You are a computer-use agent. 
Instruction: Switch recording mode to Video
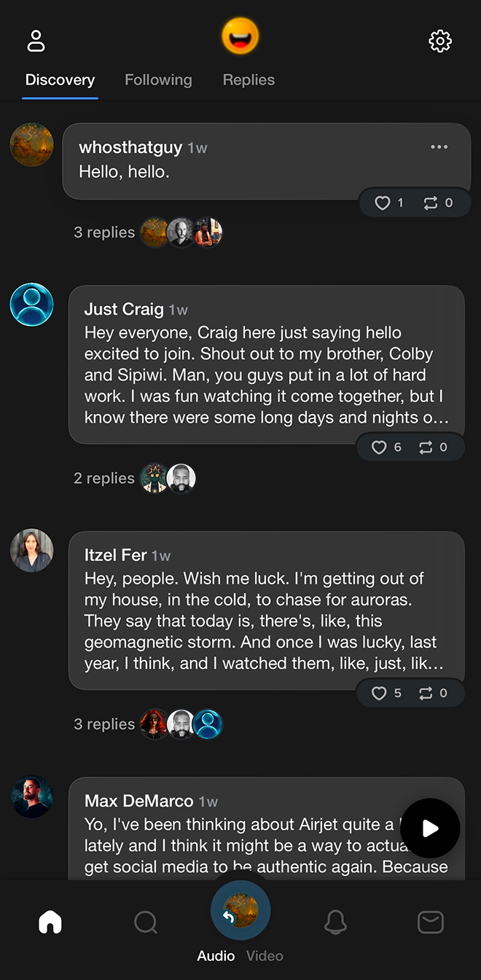pyautogui.click(x=264, y=955)
